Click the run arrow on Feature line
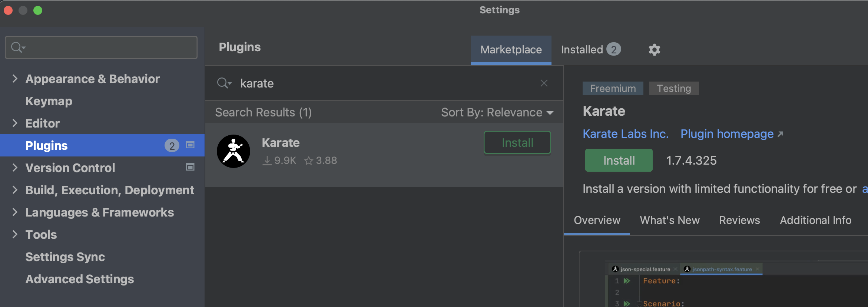 tap(627, 281)
